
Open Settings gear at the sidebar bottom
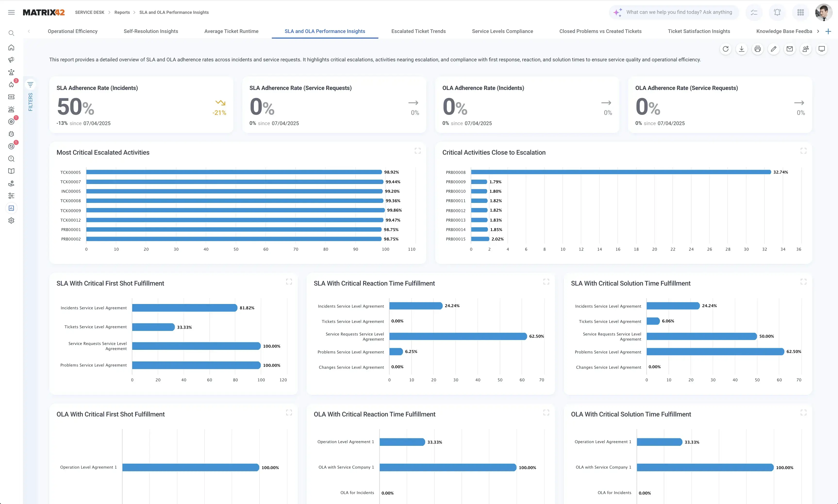click(x=11, y=220)
